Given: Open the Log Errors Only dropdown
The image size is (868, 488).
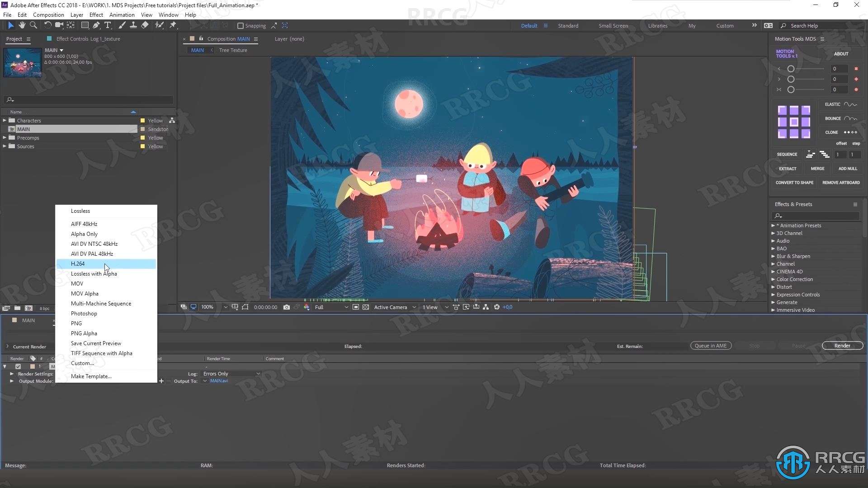Looking at the screenshot, I should [x=231, y=374].
